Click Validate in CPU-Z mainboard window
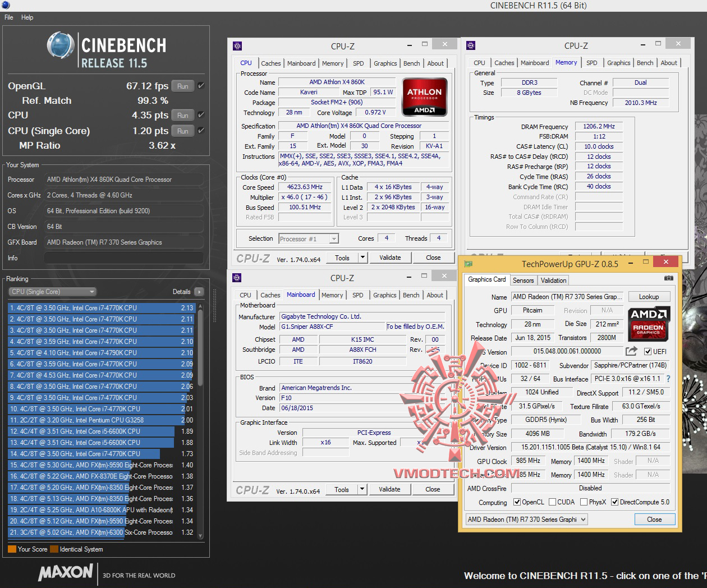The image size is (707, 588). tap(389, 489)
